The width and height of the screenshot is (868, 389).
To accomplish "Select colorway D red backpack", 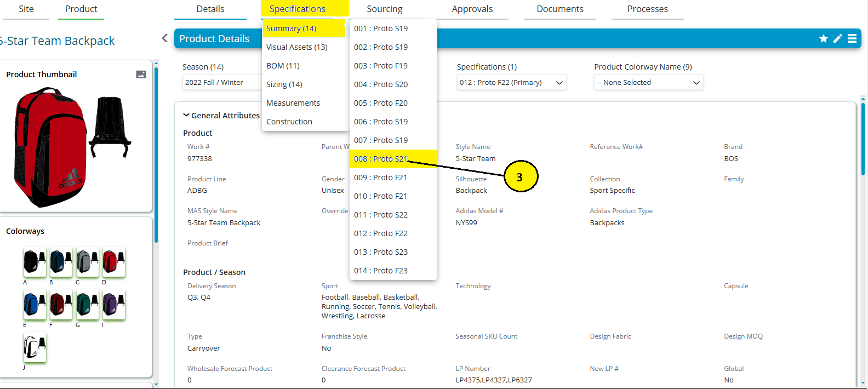I will 113,262.
